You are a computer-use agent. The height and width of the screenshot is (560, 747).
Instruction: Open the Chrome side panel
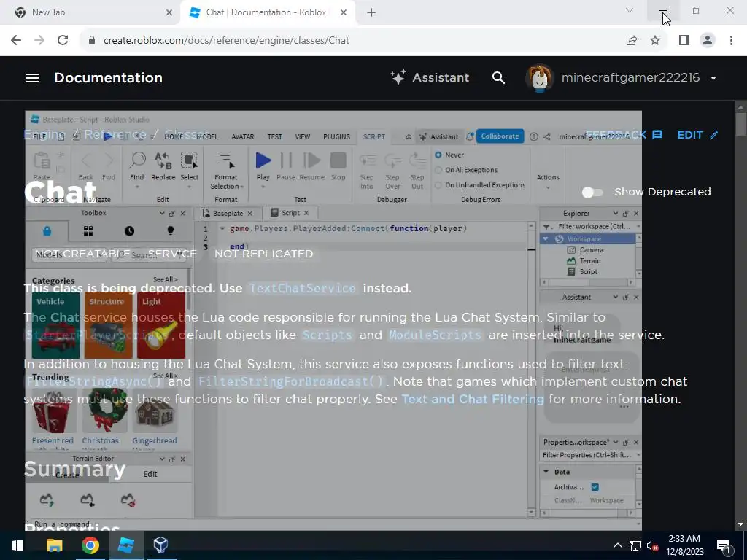684,41
